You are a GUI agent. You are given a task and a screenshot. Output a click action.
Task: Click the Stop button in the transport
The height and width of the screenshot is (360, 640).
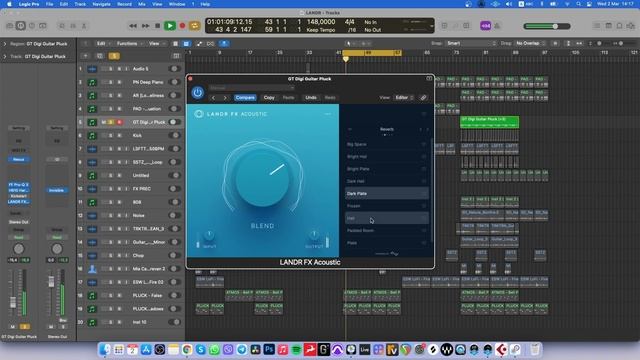coord(158,26)
